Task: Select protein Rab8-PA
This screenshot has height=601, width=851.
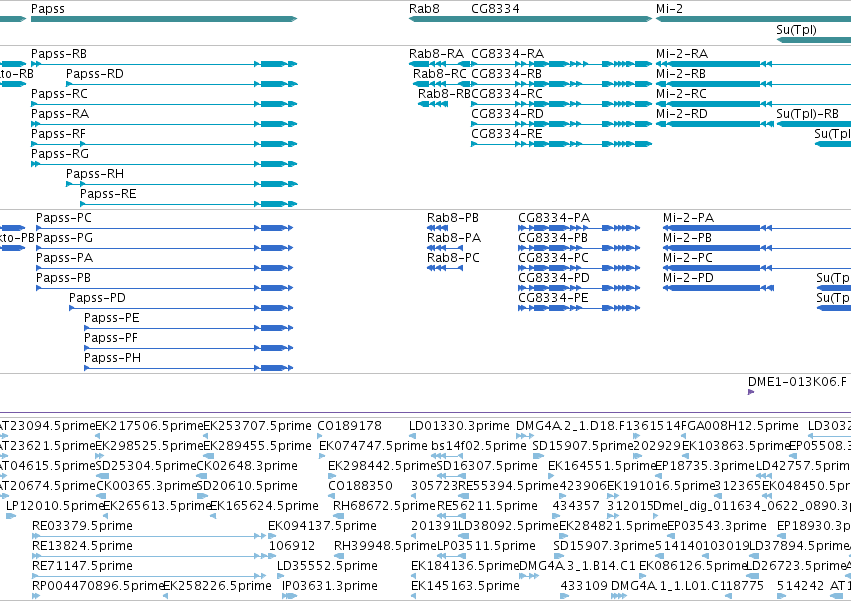Action: click(x=454, y=238)
